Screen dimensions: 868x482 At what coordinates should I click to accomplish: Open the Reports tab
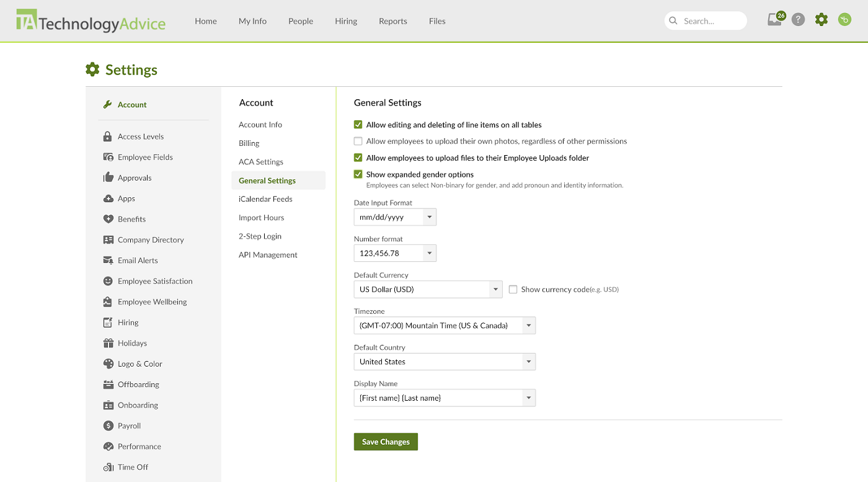pyautogui.click(x=393, y=21)
